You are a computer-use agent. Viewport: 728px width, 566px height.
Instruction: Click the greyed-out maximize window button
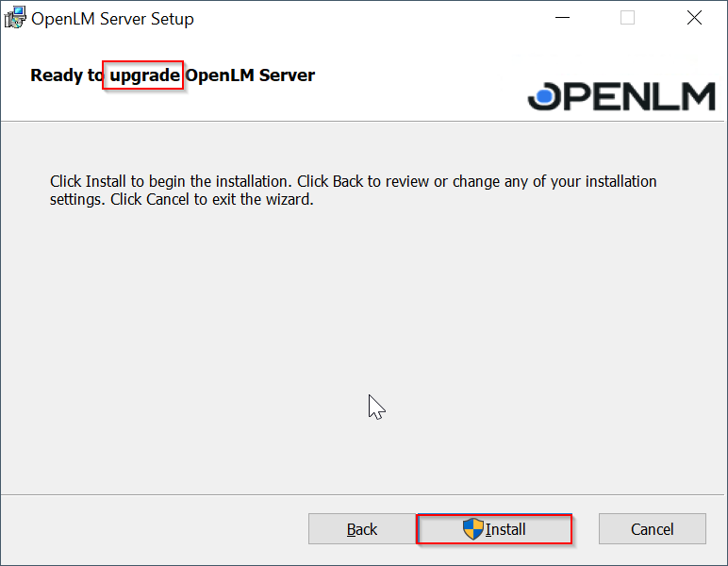pos(627,19)
